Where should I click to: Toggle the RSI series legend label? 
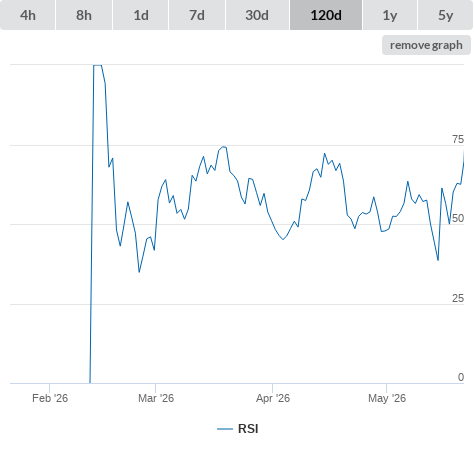248,429
